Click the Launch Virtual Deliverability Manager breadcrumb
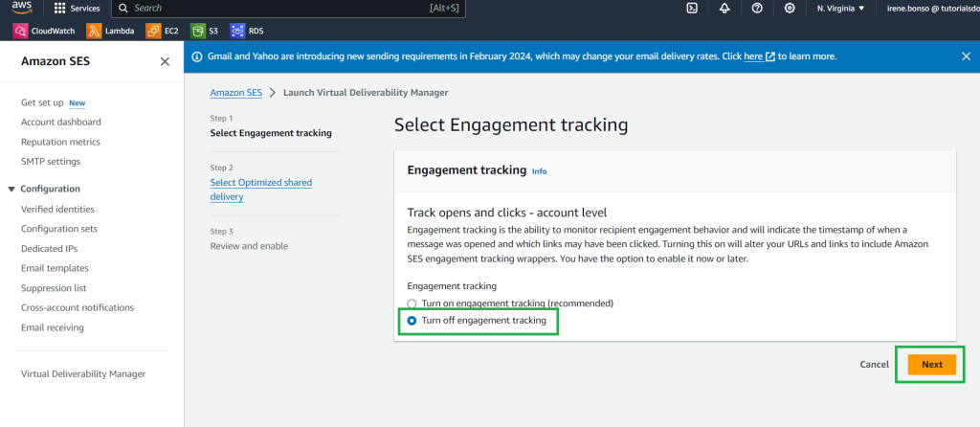 366,93
